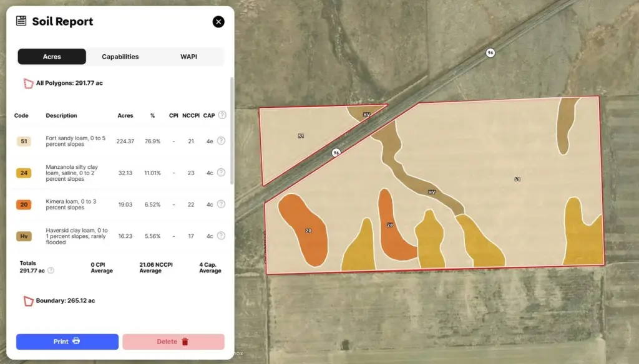Image resolution: width=639 pixels, height=364 pixels.
Task: Click help icon for Manzanola silty clay row
Action: [x=221, y=173]
